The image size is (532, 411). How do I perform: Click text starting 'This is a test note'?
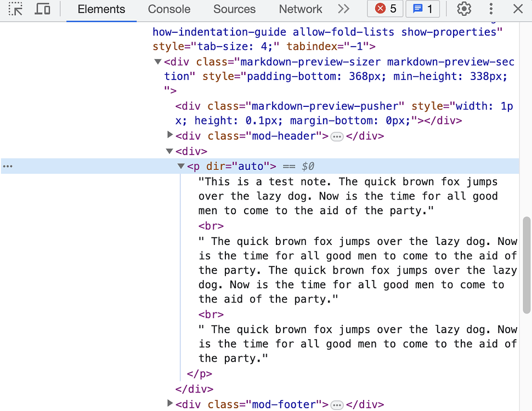coord(348,196)
